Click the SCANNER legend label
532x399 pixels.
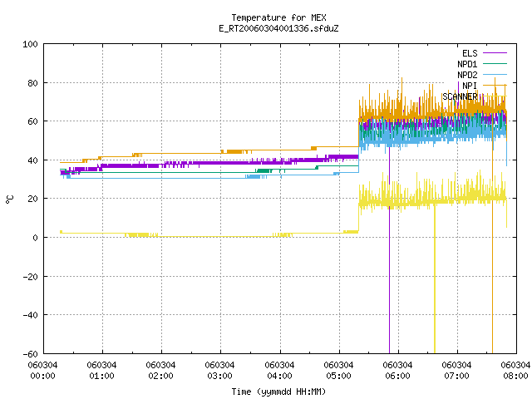click(460, 96)
